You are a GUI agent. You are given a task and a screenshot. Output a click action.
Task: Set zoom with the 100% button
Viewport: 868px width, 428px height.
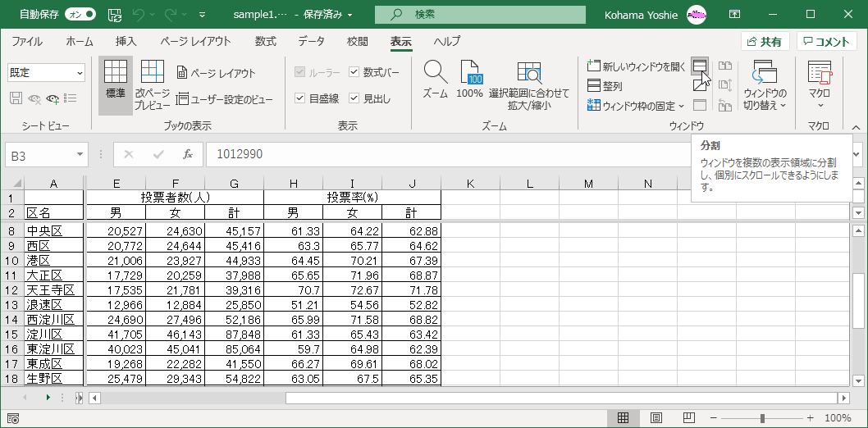(x=469, y=80)
